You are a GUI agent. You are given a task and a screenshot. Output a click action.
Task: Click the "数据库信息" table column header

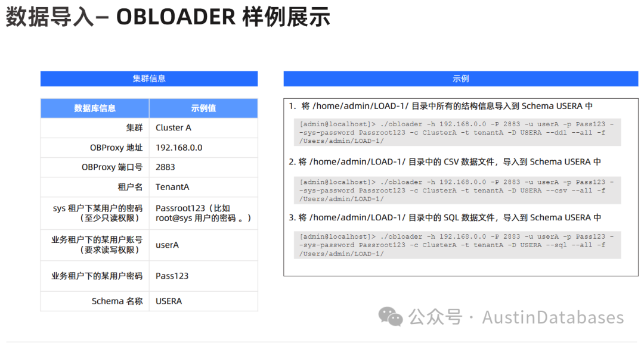[95, 108]
